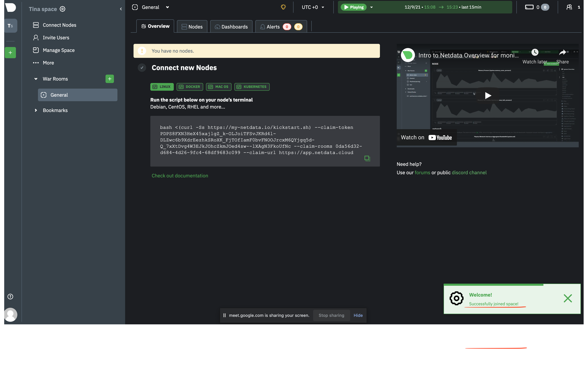Screen dimensions: 588x367
Task: Select the KUBERNETES platform tab
Action: click(252, 87)
